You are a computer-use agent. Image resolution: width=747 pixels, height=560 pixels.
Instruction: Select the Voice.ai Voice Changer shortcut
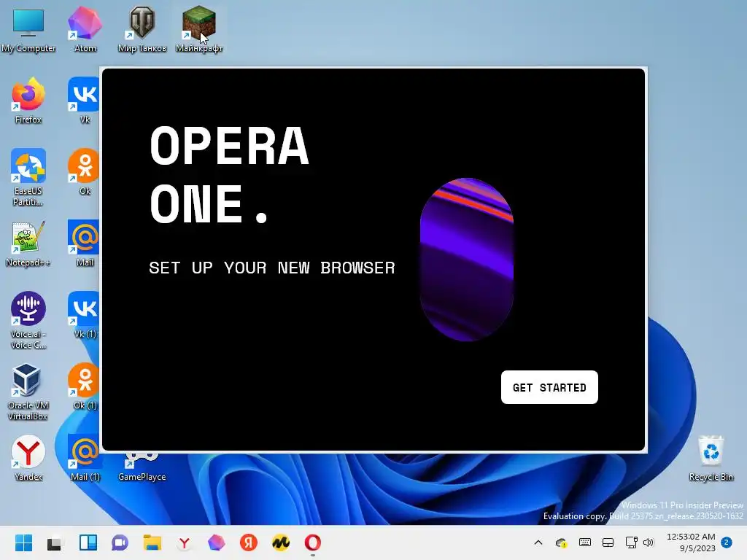(x=28, y=321)
